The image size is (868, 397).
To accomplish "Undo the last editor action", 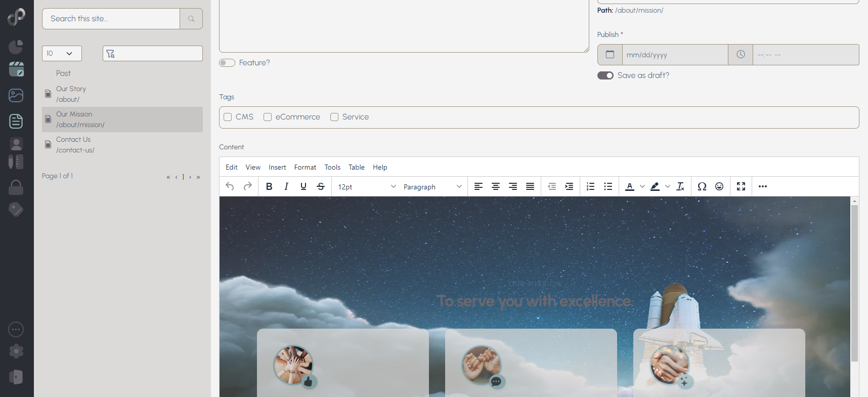I will [230, 186].
